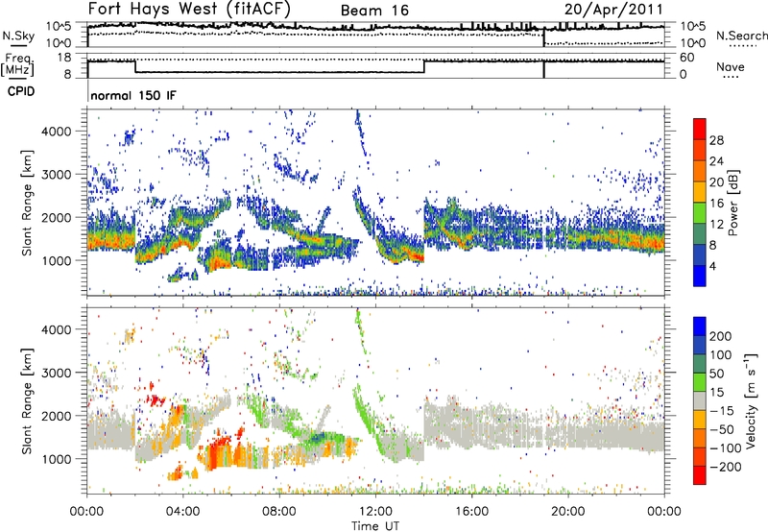Click the 'CPID' label

coord(20,91)
